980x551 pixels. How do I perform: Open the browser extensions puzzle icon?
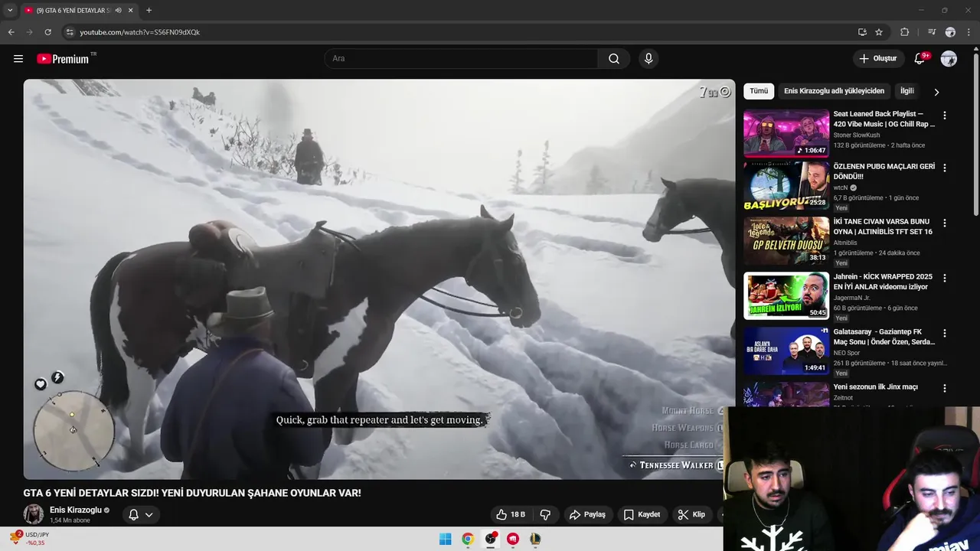pyautogui.click(x=904, y=32)
